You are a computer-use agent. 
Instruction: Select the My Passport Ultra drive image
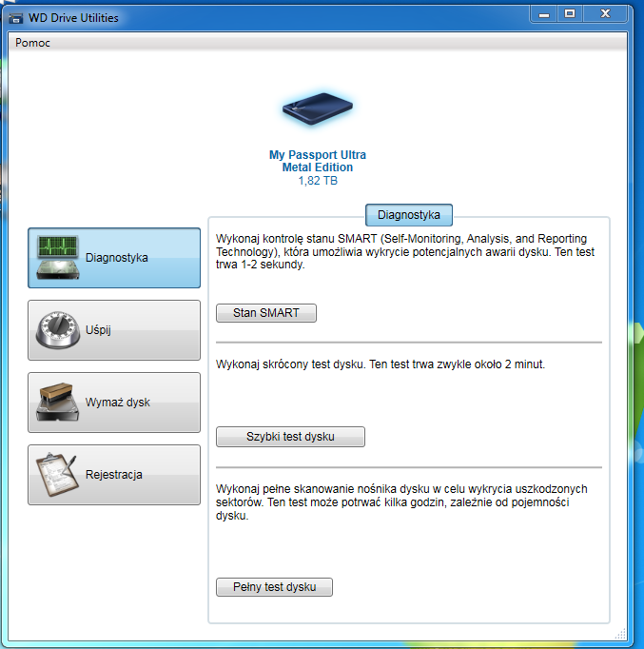coord(317,108)
